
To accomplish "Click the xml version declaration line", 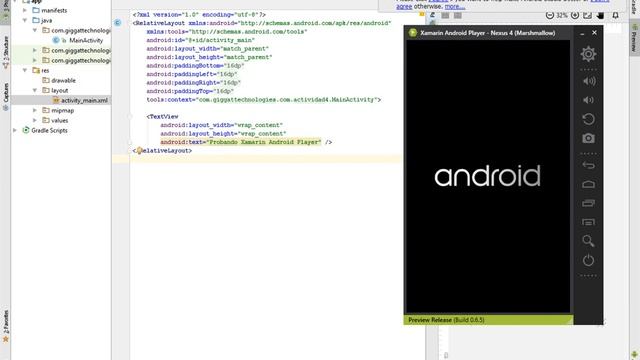I will pyautogui.click(x=199, y=14).
